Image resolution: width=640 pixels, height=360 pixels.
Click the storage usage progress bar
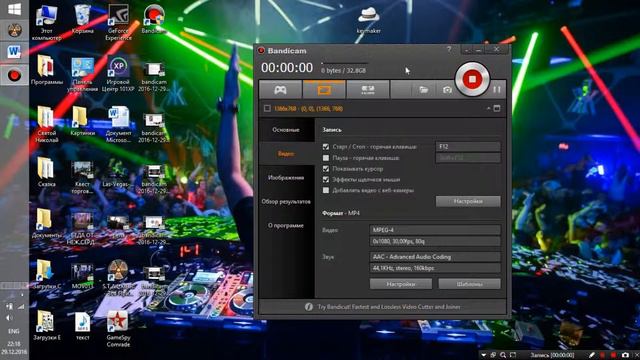pyautogui.click(x=344, y=63)
